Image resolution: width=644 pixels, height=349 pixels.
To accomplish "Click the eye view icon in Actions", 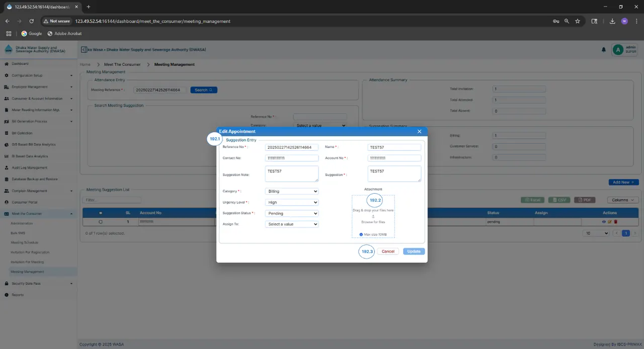I will coord(604,222).
